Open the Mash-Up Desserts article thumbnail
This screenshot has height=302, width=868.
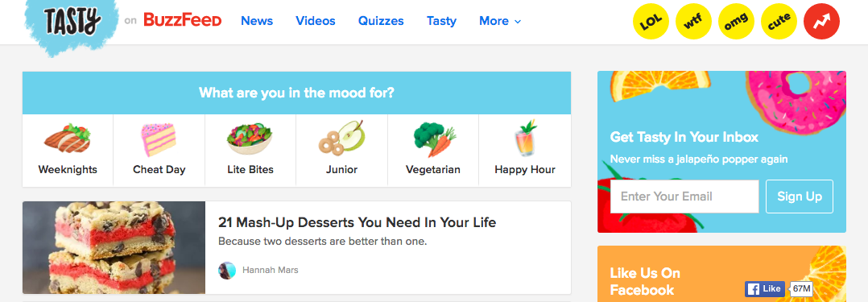[x=114, y=248]
